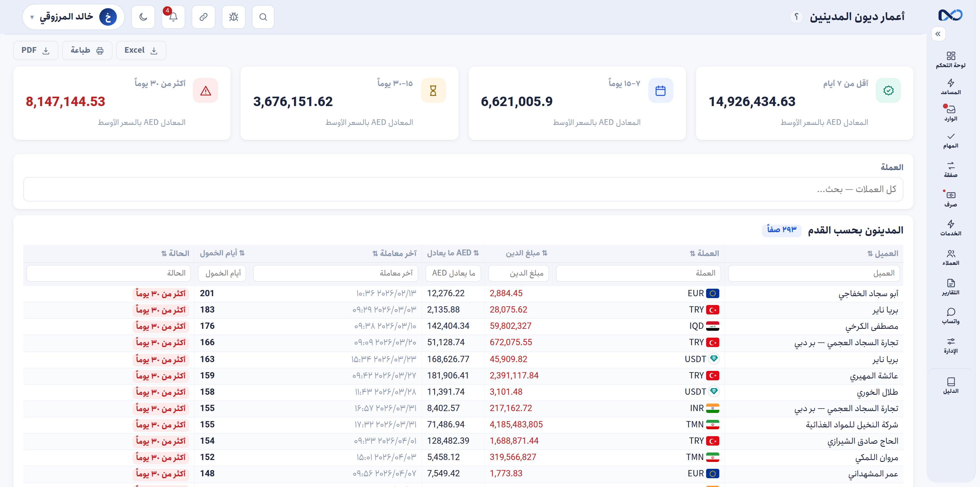Click the total 14,926,434.63

click(x=752, y=102)
